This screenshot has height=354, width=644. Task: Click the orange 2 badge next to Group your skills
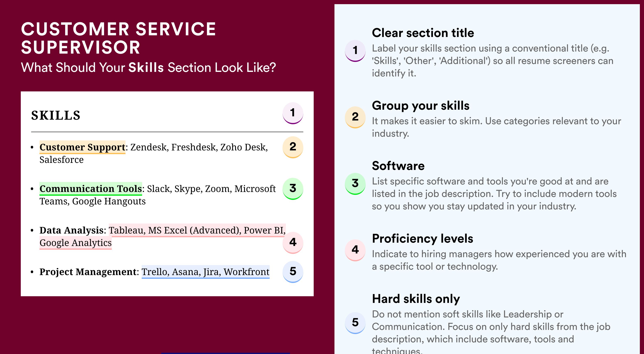355,117
